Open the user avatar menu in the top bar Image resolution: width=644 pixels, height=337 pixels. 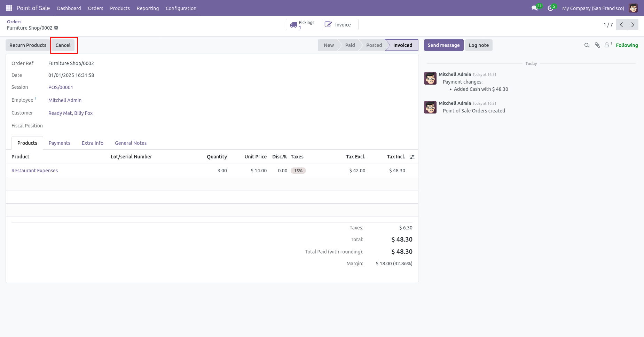633,8
